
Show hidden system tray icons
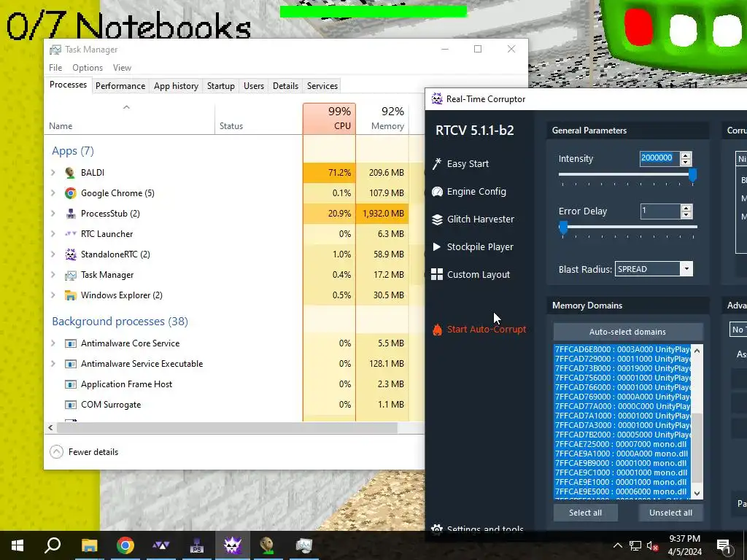pos(617,545)
